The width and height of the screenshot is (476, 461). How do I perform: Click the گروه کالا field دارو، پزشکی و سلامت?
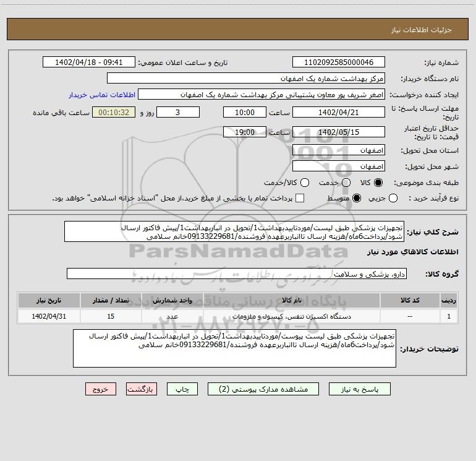click(237, 274)
